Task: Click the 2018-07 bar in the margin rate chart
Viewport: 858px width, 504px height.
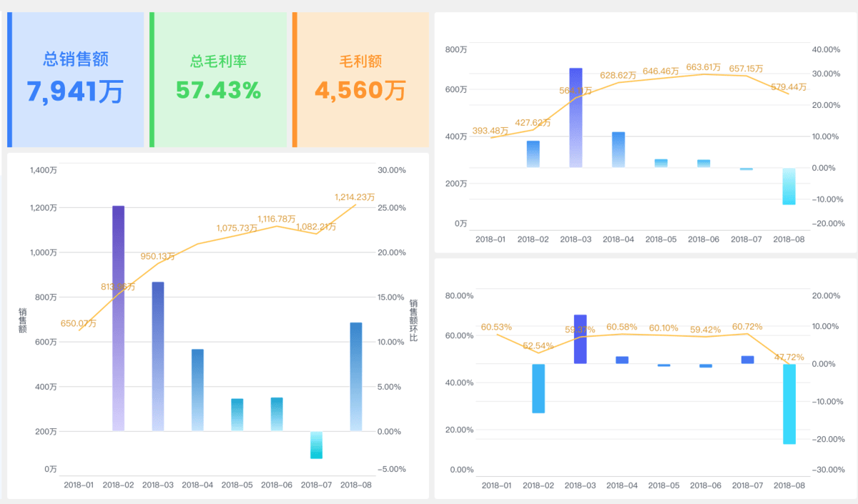Action: 747,360
